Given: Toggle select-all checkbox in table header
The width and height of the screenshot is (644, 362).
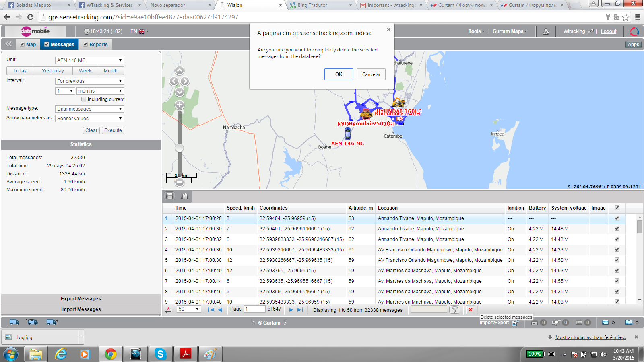Looking at the screenshot, I should click(617, 208).
